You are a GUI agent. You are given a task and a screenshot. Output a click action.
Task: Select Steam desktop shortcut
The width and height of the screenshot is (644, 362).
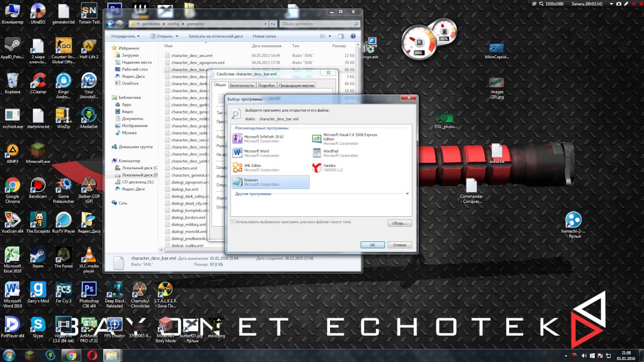point(38,258)
